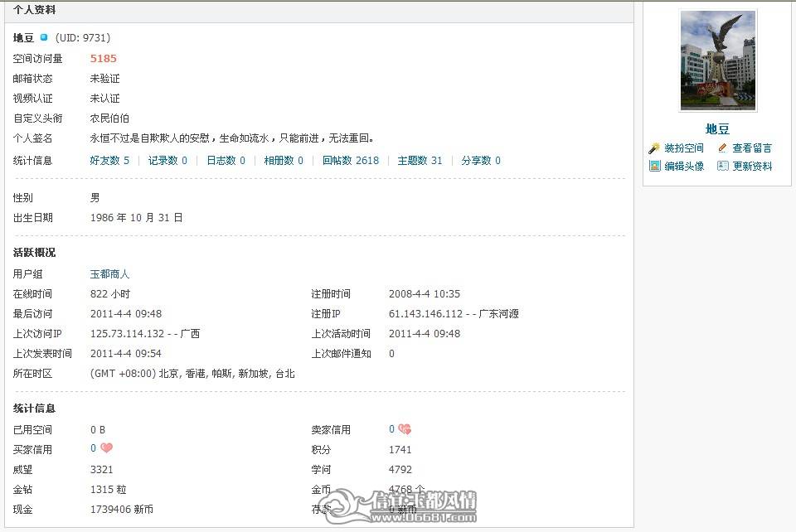Screen dimensions: 796x532
Task: Click the birth date 1986 年 10 月 31 日
Action: (x=137, y=218)
